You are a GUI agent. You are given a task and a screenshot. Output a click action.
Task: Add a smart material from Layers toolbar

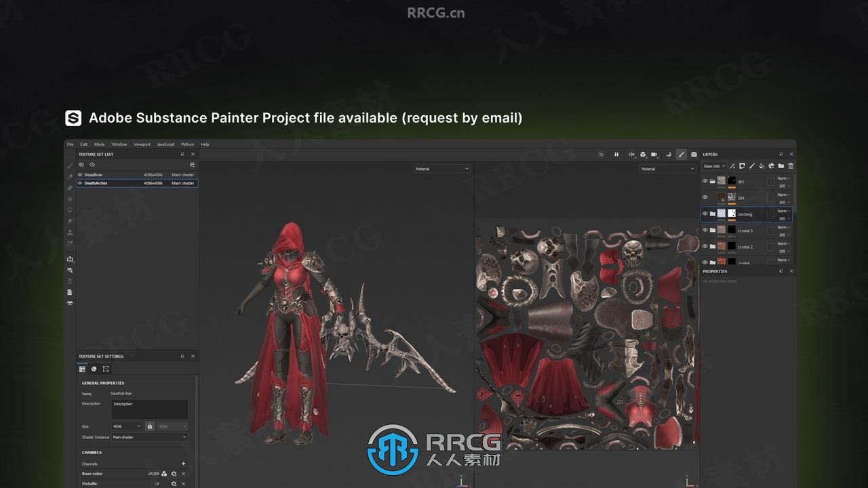(771, 166)
